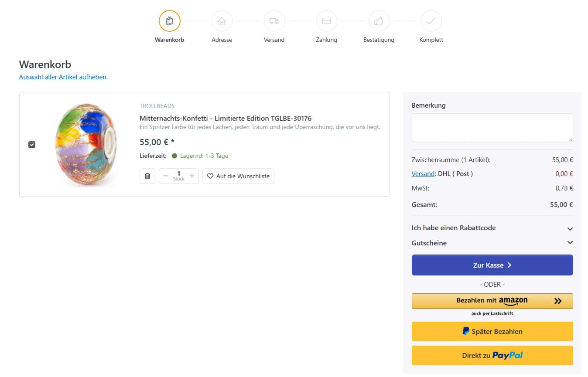588x377 pixels.
Task: Click the Komplett checkmark step icon
Action: point(431,21)
